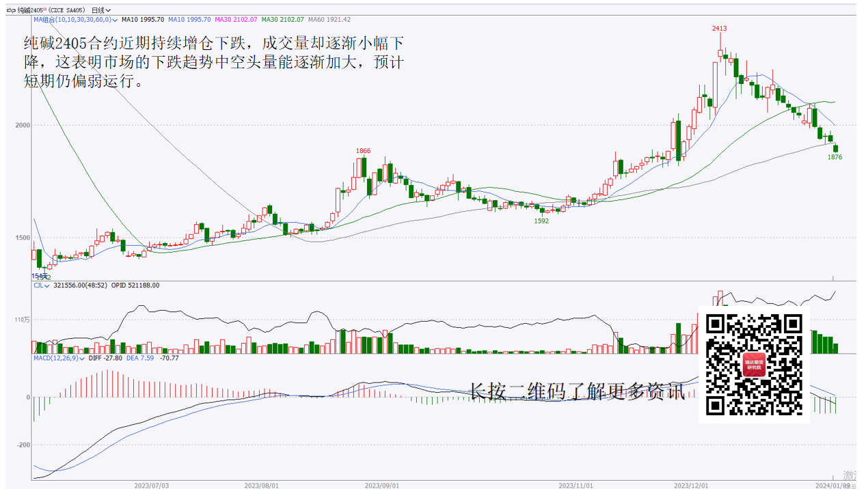Click the red logo inside the QR code
868x489 pixels.
(754, 364)
